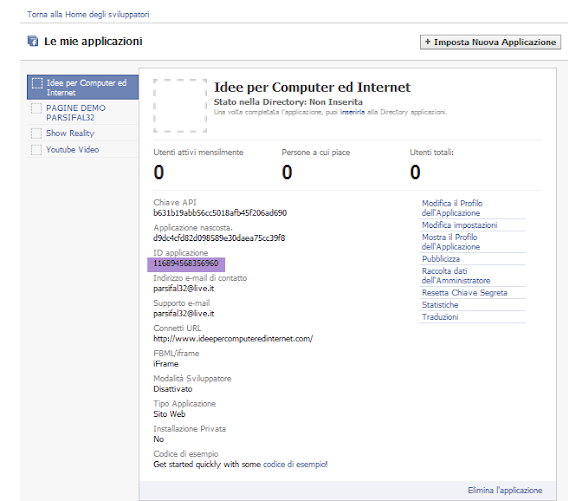The width and height of the screenshot is (576, 501).
Task: Click the Sito Web value under Tipo Applicazione
Action: [169, 414]
